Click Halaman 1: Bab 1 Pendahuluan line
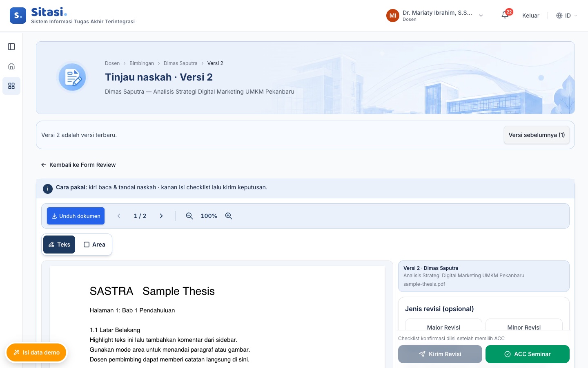This screenshot has width=588, height=368. 132,310
